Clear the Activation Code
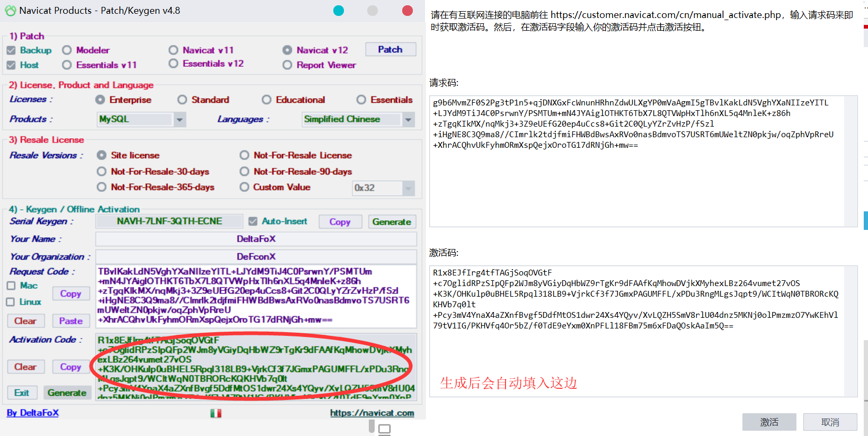This screenshot has width=868, height=436. pyautogui.click(x=25, y=367)
